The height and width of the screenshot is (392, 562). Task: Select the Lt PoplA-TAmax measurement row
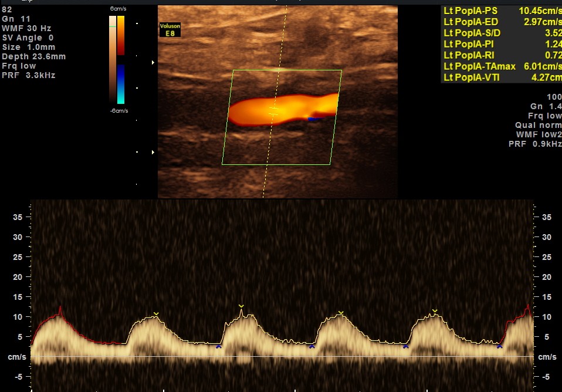pyautogui.click(x=501, y=66)
